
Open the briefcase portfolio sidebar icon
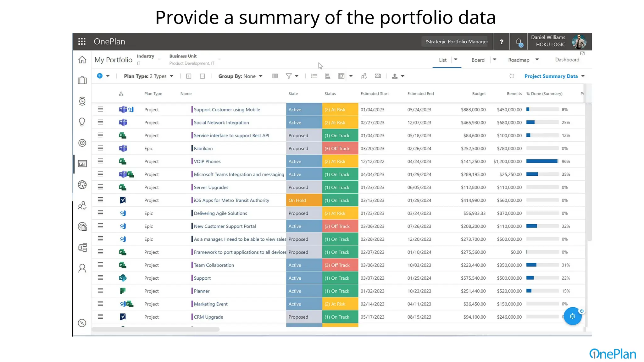point(82,80)
